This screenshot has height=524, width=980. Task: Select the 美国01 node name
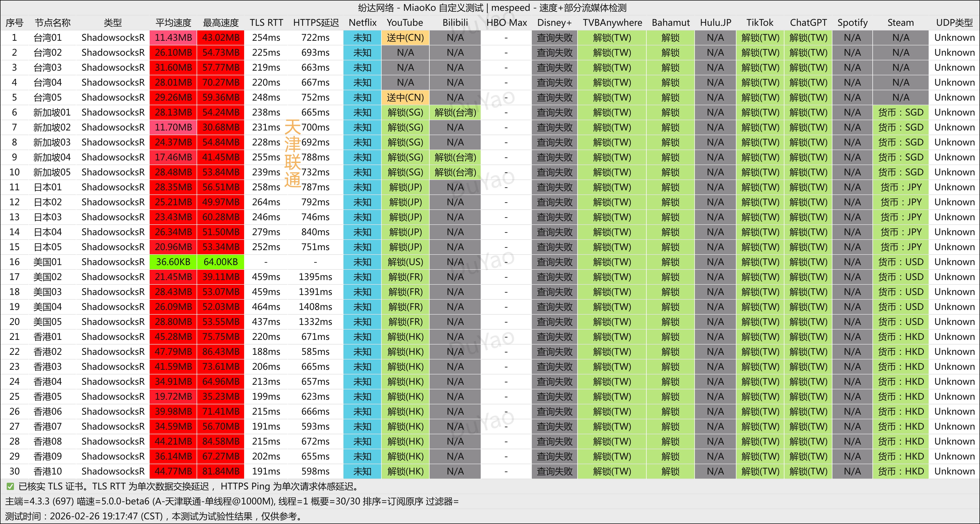point(47,262)
